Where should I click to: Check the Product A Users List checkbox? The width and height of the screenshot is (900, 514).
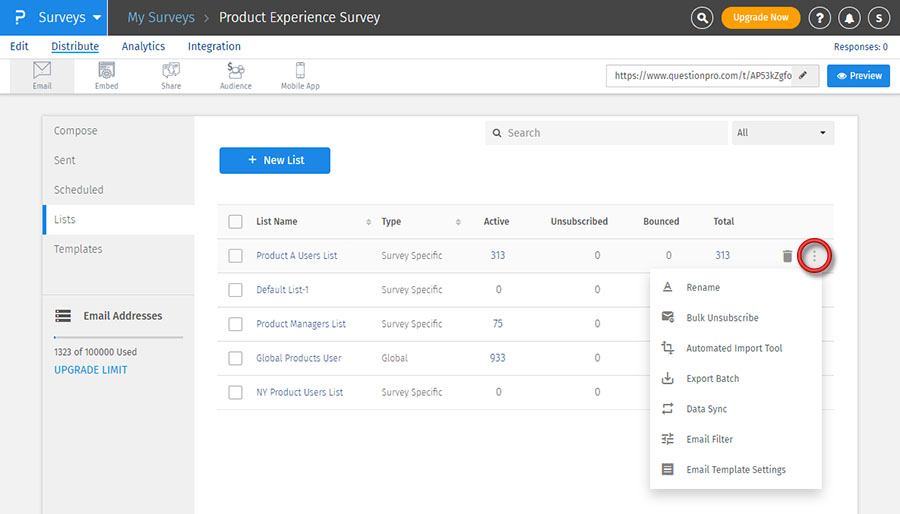click(x=235, y=256)
